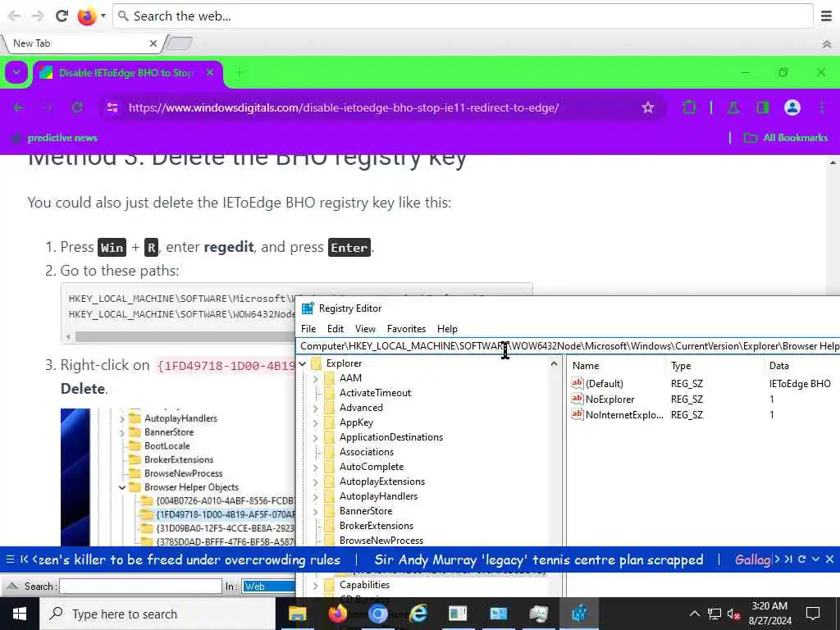Image resolution: width=840 pixels, height=630 pixels.
Task: Toggle the side panel icon
Action: [x=762, y=107]
